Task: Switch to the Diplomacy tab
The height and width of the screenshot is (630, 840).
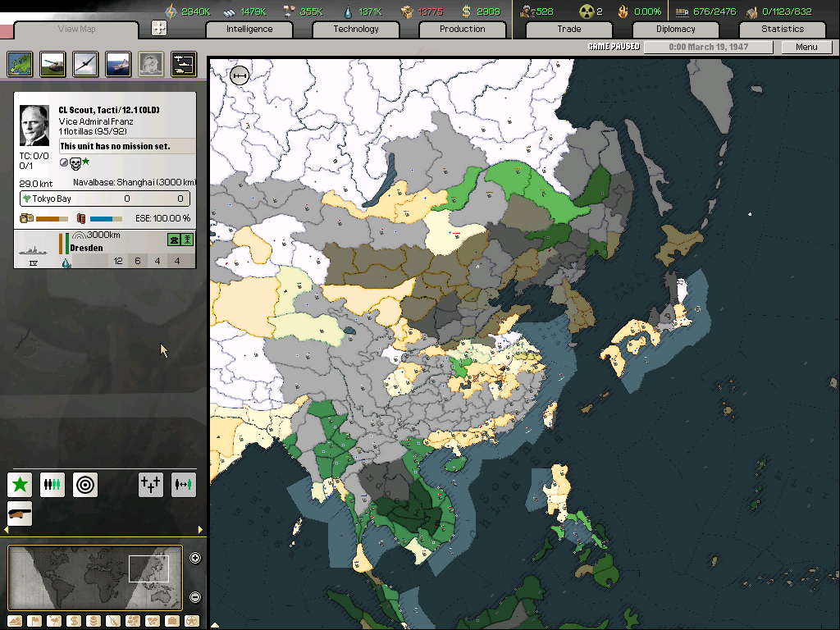Action: coord(675,30)
